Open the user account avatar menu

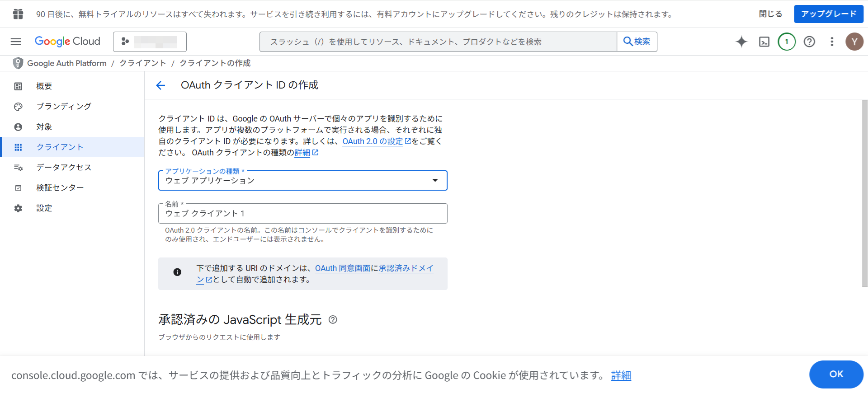(854, 42)
